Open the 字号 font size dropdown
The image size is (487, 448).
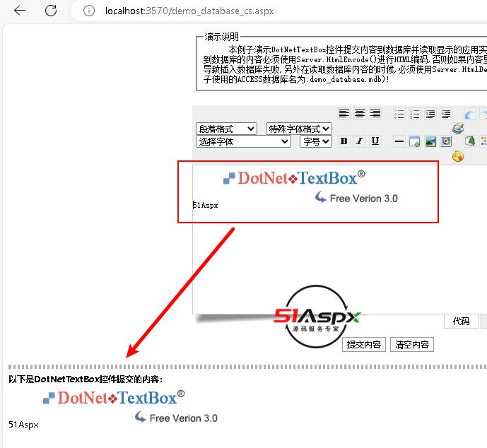pos(316,141)
